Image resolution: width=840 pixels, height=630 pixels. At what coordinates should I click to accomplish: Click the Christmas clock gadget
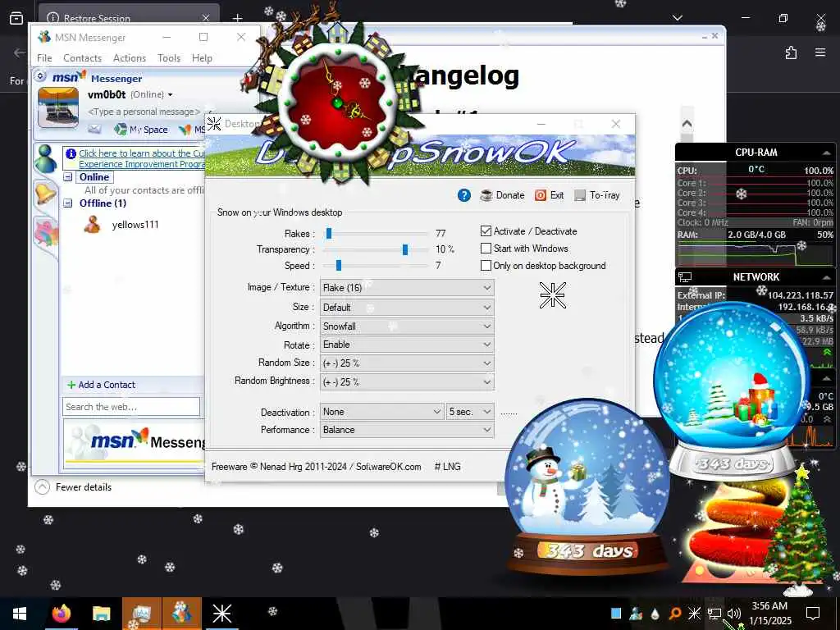[x=337, y=103]
